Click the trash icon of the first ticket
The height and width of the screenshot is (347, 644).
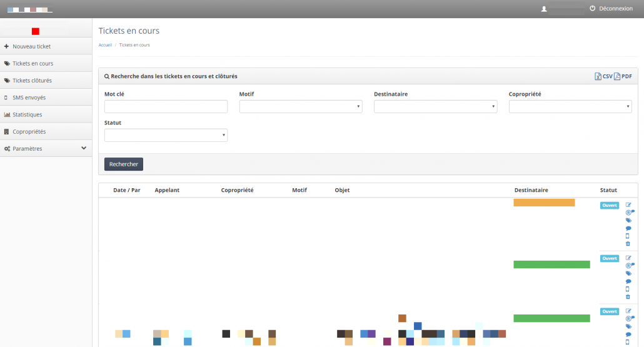pyautogui.click(x=628, y=244)
